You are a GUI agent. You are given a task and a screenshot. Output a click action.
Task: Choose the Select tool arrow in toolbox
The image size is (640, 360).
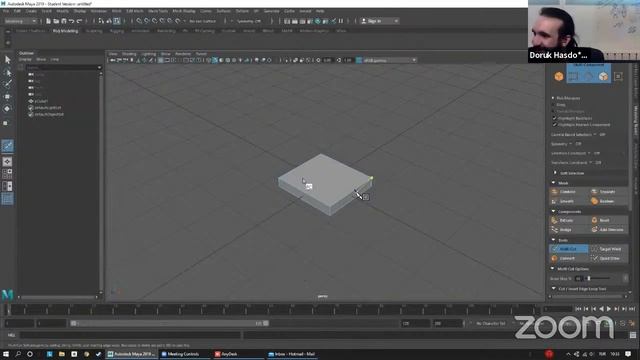point(7,60)
